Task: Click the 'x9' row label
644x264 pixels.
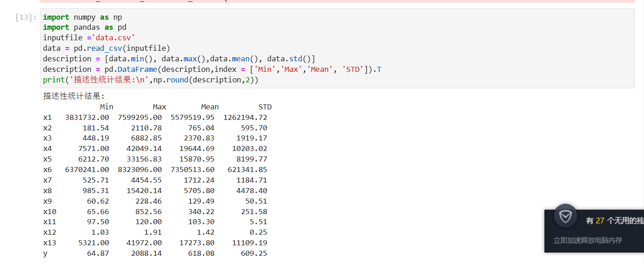Action: [48, 201]
